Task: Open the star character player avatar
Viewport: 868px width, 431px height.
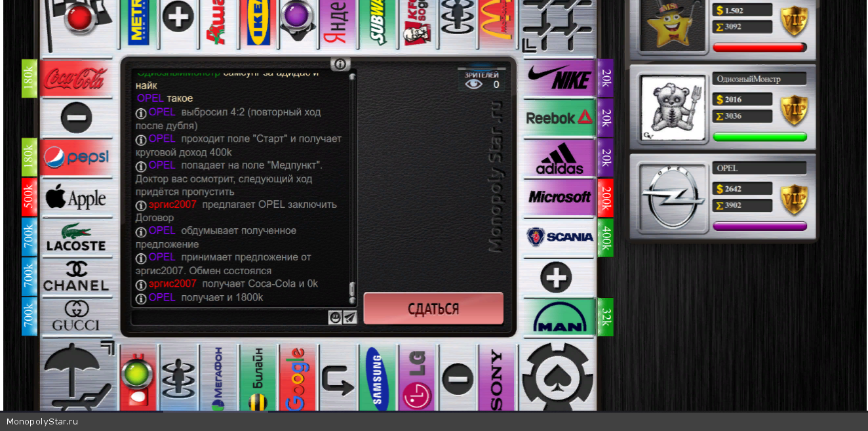Action: tap(673, 24)
